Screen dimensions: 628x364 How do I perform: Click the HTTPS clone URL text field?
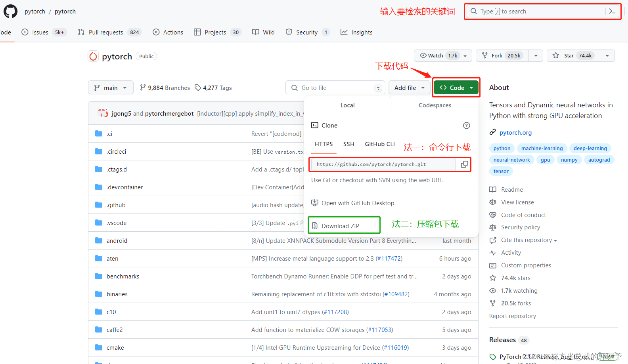(383, 164)
